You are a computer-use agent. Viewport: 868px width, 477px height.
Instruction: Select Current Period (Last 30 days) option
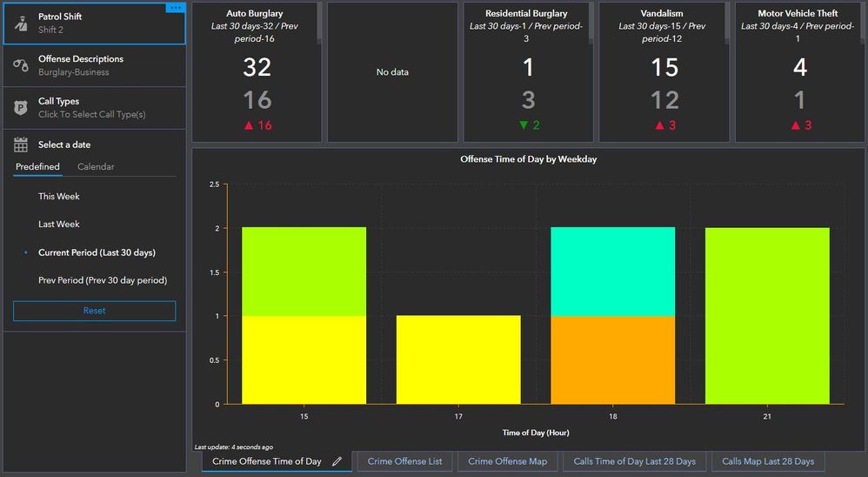point(97,252)
